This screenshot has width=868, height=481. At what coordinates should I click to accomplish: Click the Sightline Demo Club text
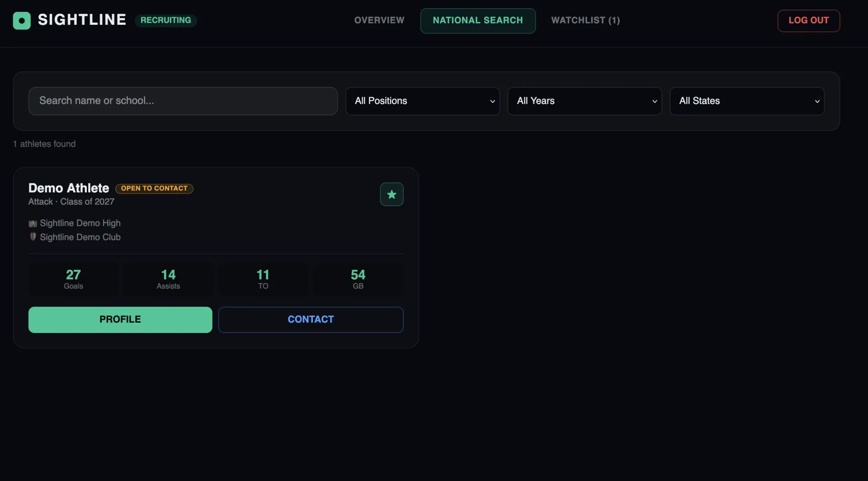point(80,237)
